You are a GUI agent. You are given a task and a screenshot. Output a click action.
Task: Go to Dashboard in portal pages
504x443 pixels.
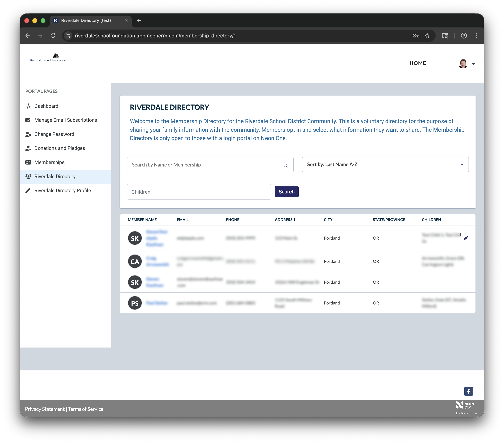[46, 106]
